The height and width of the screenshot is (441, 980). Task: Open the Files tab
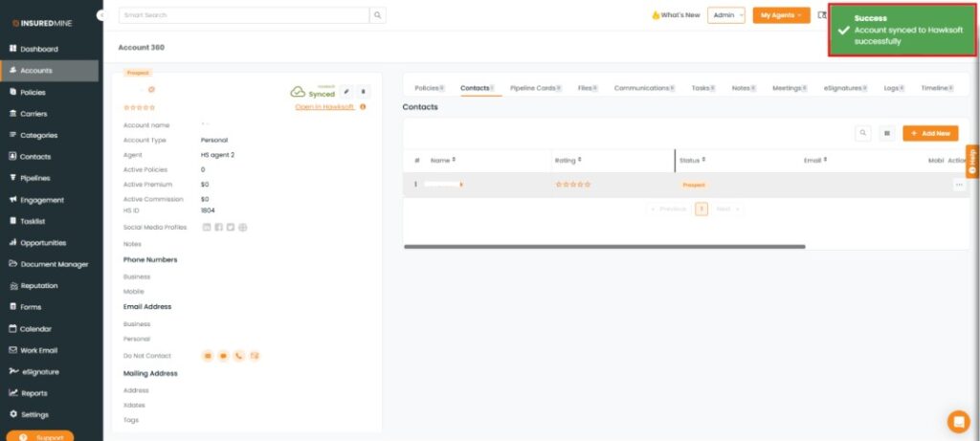tap(588, 88)
